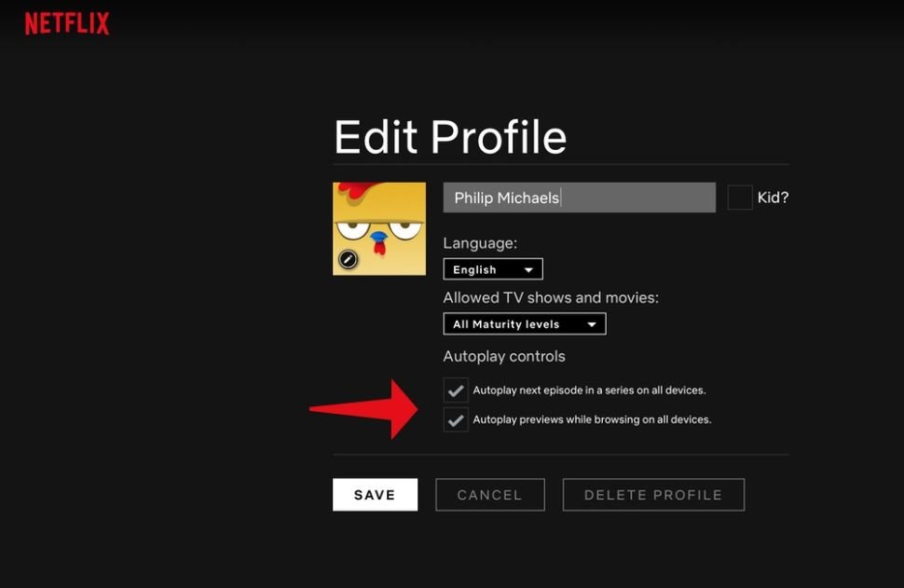Image resolution: width=904 pixels, height=588 pixels.
Task: Click "Autoplay next episode in a series" label
Action: pyautogui.click(x=589, y=390)
